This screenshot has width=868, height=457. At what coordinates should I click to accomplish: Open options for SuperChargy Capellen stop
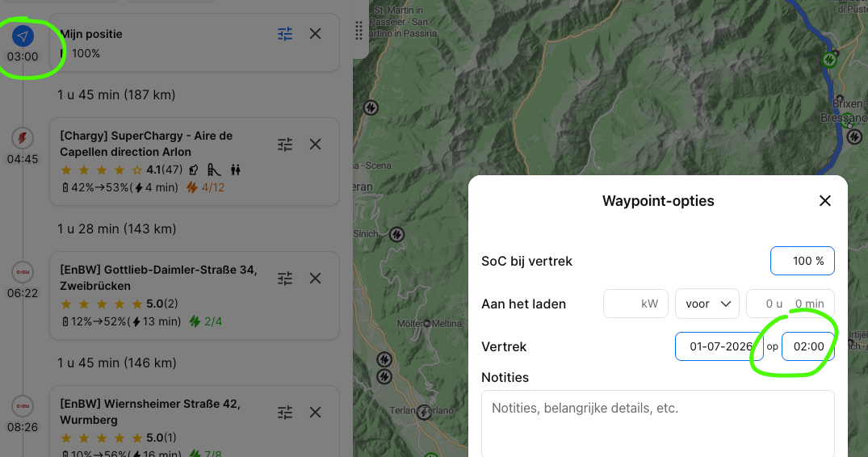tap(285, 145)
